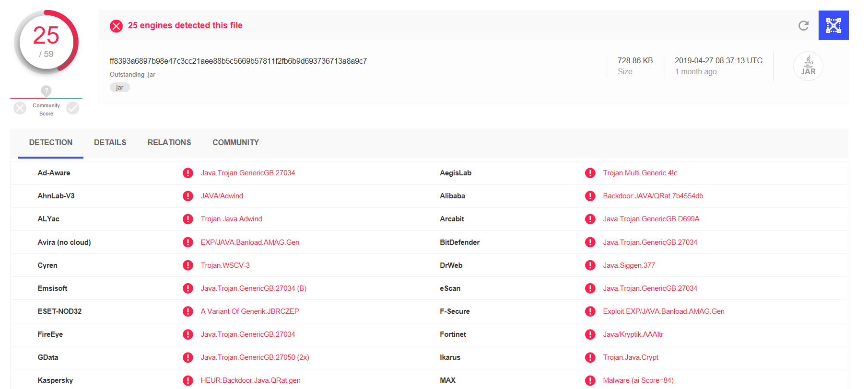Click the alert icon beside GData result

click(188, 357)
